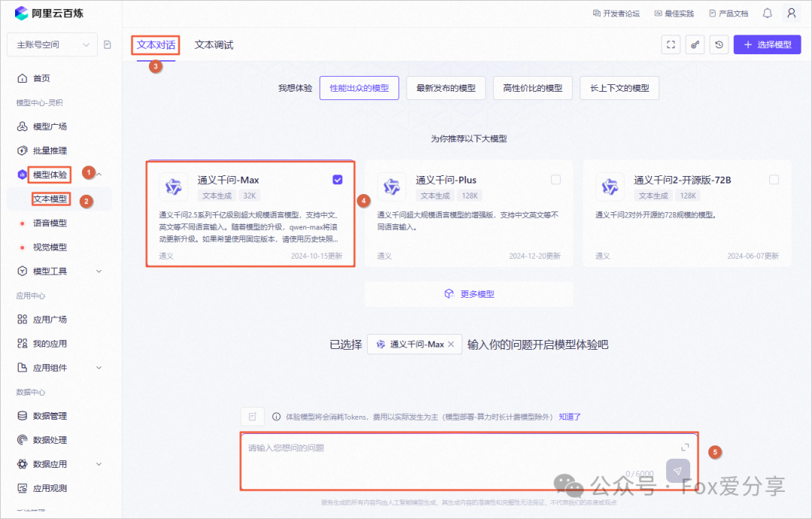812x519 pixels.
Task: Select 视觉模型 in the sidebar
Action: pyautogui.click(x=50, y=247)
